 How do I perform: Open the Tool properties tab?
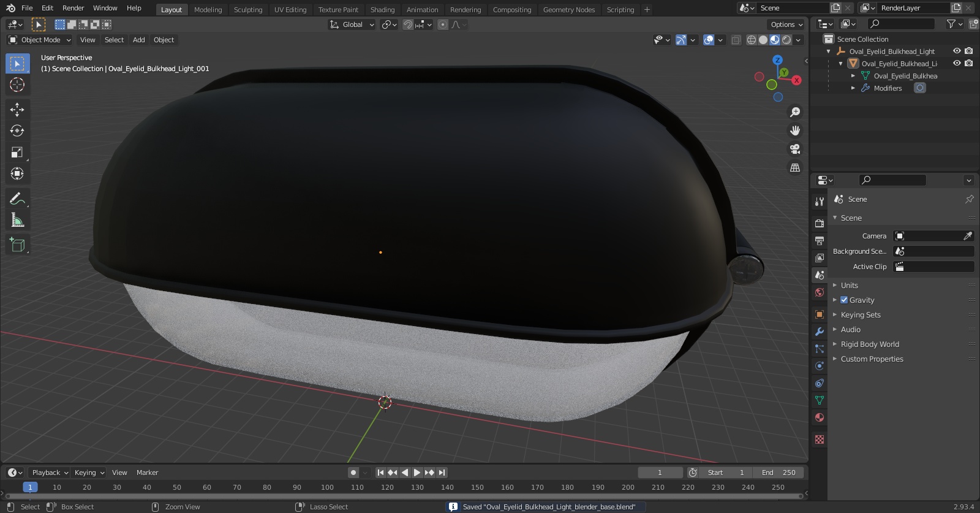820,202
